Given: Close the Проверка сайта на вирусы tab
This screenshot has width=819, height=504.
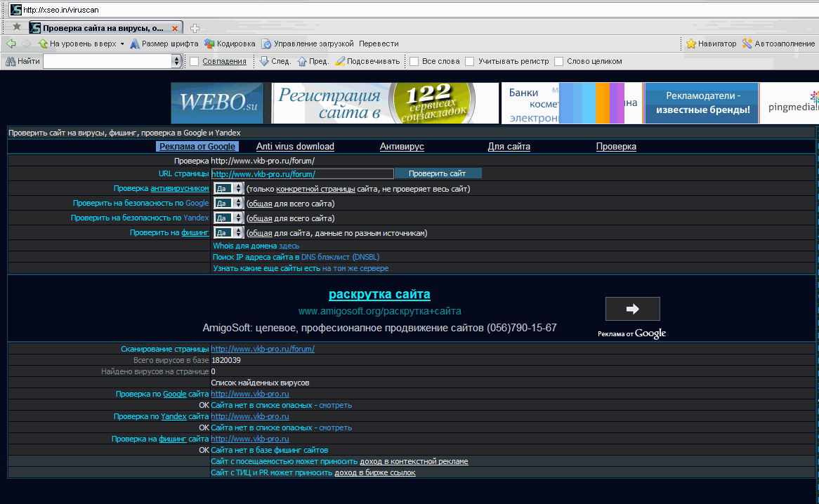Looking at the screenshot, I should 175,29.
